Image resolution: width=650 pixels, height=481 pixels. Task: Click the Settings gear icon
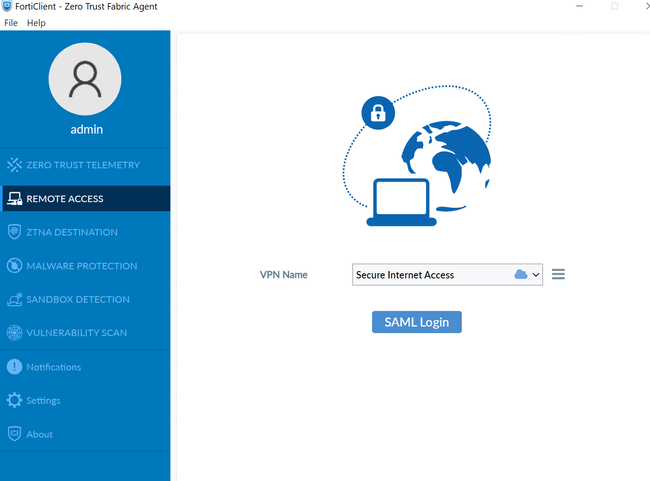pyautogui.click(x=14, y=400)
